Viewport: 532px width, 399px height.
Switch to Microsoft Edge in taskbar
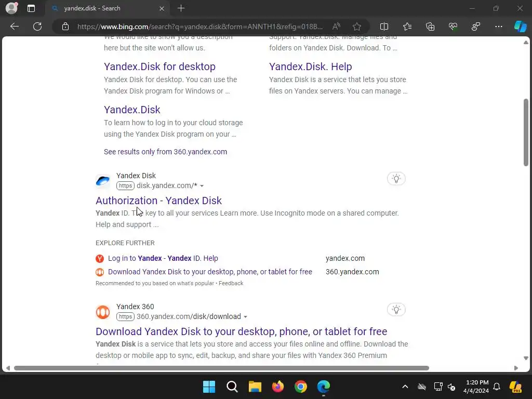(x=323, y=387)
